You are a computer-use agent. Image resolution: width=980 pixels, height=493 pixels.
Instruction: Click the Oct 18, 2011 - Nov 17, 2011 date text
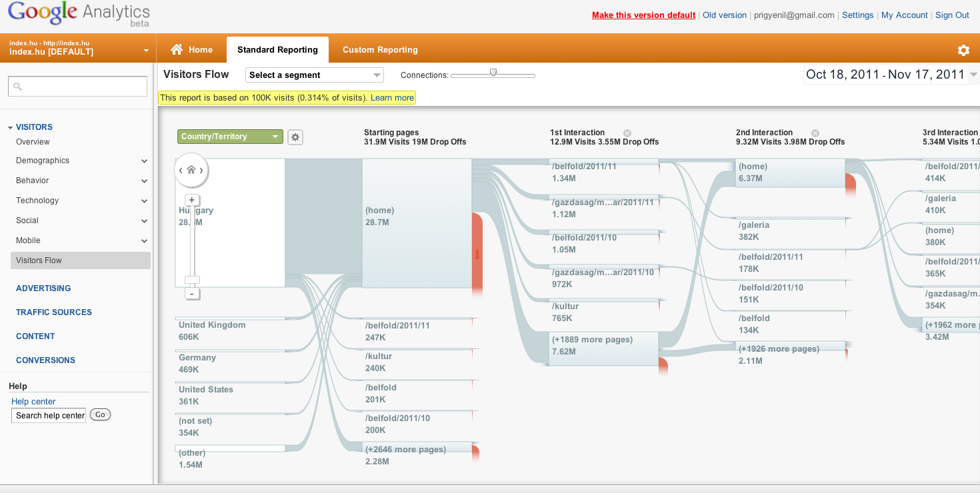pos(885,75)
